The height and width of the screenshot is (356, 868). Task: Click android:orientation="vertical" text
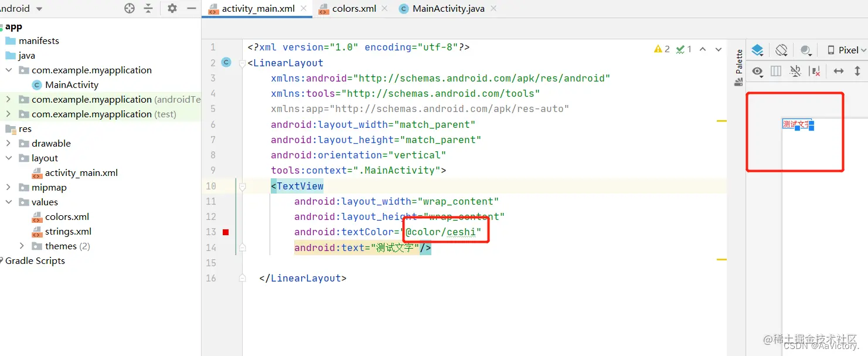point(358,155)
